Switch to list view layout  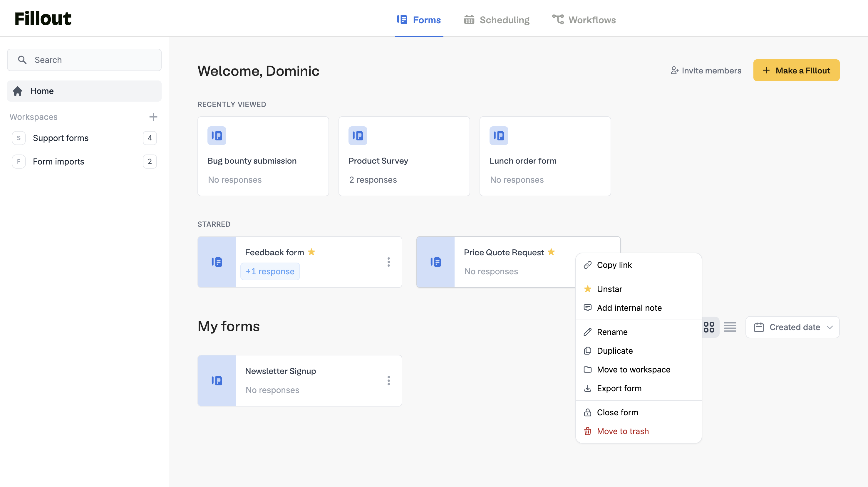[730, 327]
